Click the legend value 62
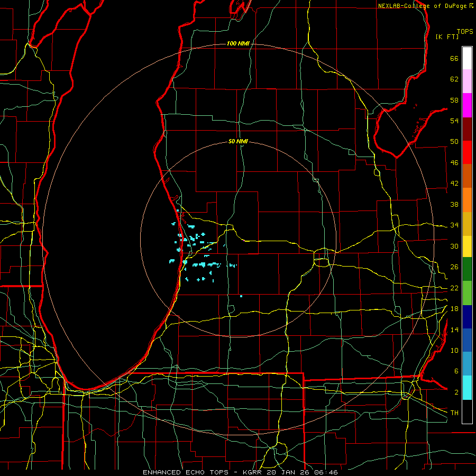Viewport: 476px width, 476px height. 454,79
